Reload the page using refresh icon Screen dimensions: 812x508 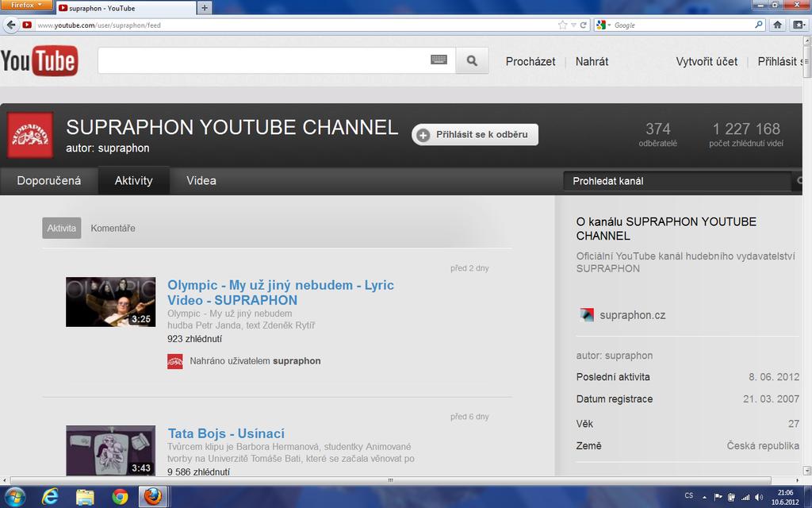tap(584, 25)
